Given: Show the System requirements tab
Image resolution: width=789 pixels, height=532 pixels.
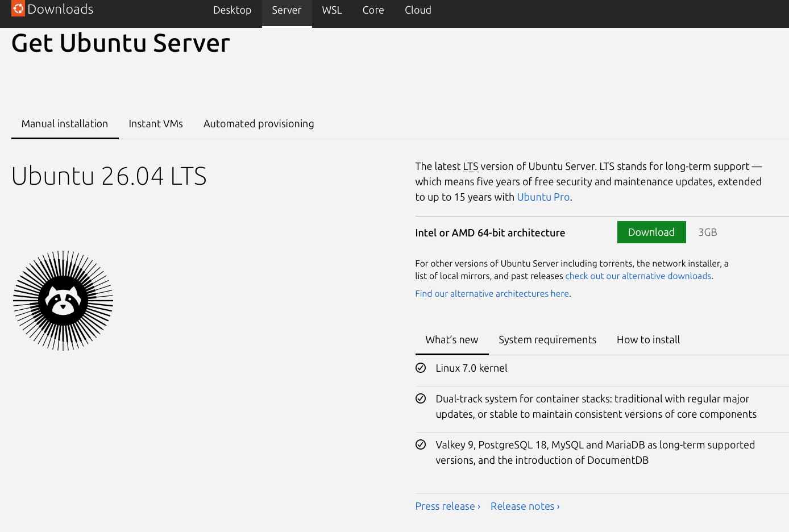Looking at the screenshot, I should (547, 340).
